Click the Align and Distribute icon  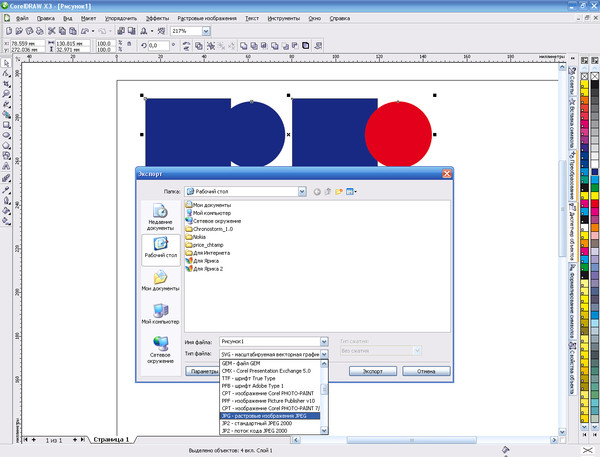point(318,46)
